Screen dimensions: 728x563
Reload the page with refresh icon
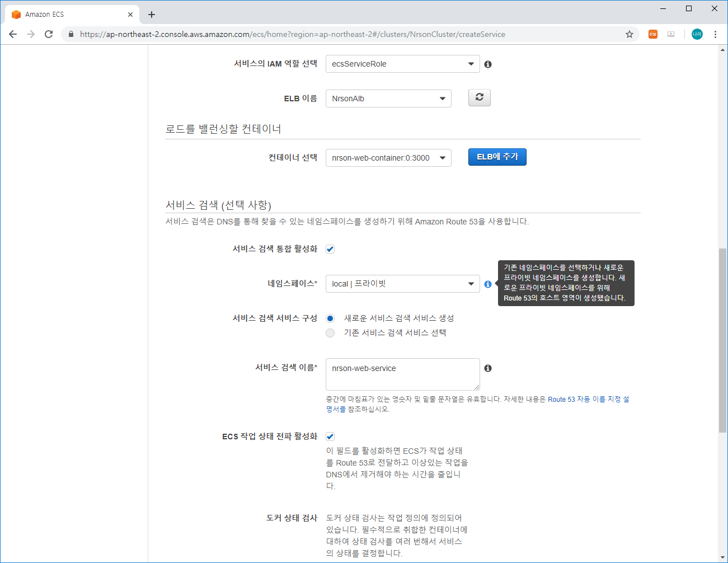coord(49,34)
